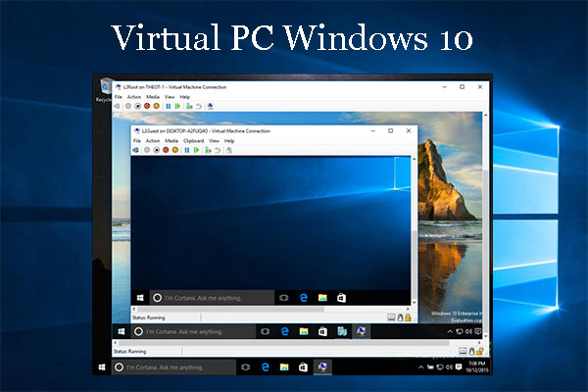
Task: Click host Cortana search box
Action: click(x=174, y=367)
